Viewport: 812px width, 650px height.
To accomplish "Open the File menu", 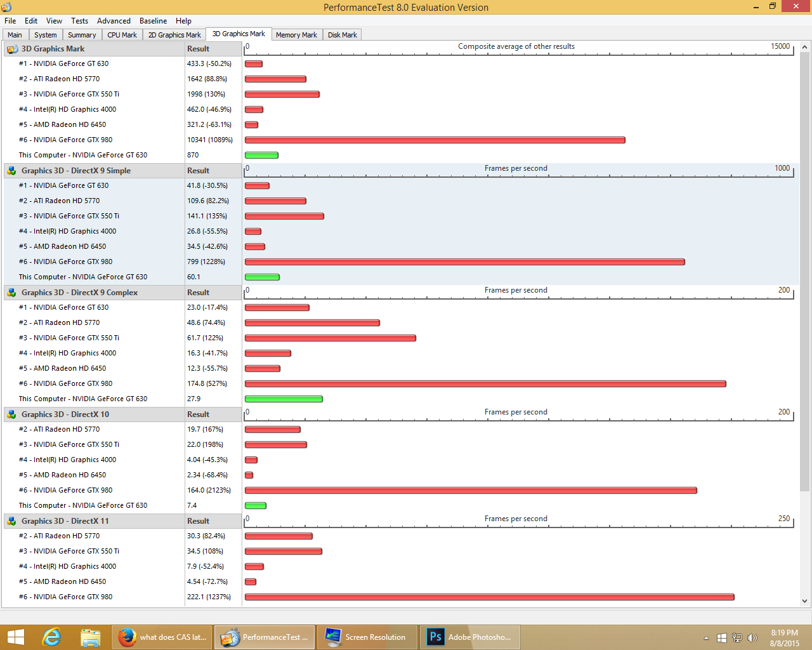I will click(10, 21).
